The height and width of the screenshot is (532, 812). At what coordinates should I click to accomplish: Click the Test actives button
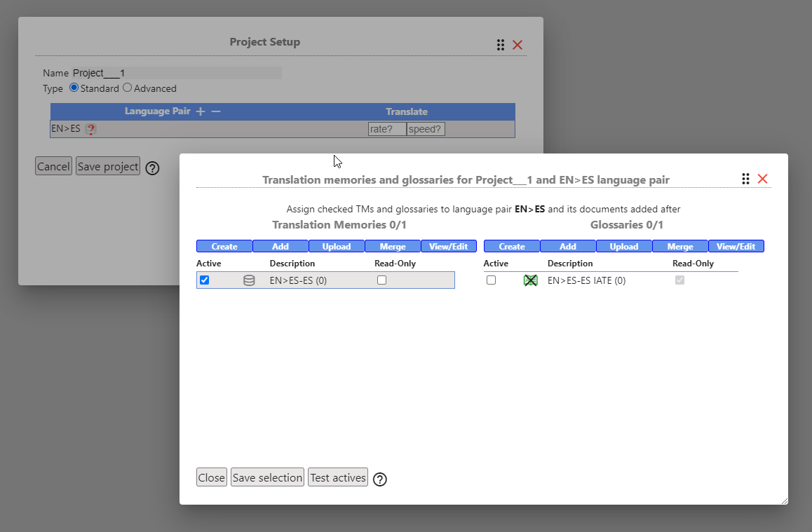point(338,477)
